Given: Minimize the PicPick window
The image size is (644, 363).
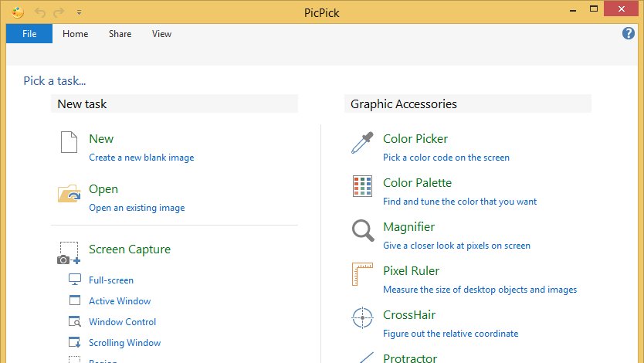Looking at the screenshot, I should pyautogui.click(x=573, y=9).
